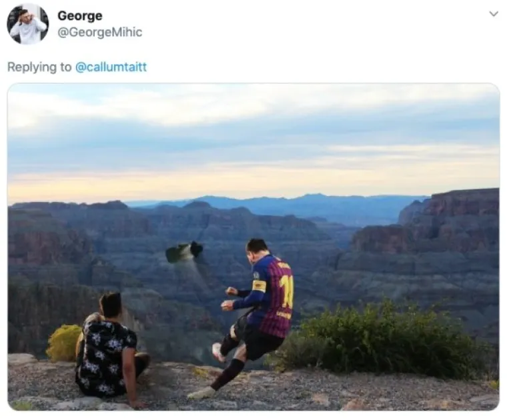This screenshot has height=420, width=507.
Task: Click the small yellow shrub near seated man
Action: click(63, 343)
